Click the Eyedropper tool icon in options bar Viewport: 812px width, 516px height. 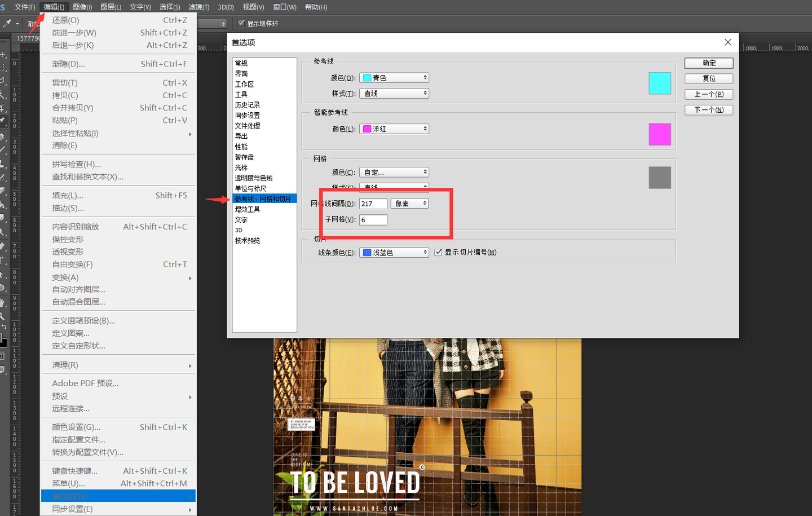point(7,24)
